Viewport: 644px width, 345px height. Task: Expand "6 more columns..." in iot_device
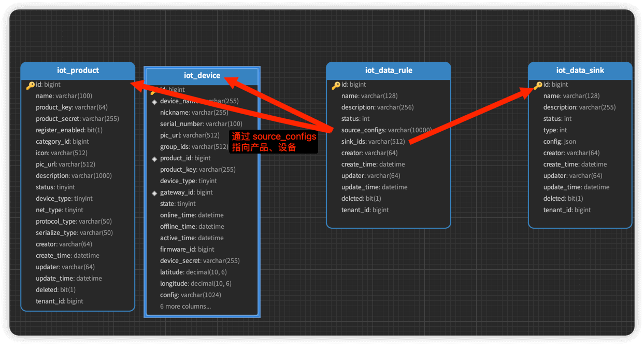click(x=185, y=307)
